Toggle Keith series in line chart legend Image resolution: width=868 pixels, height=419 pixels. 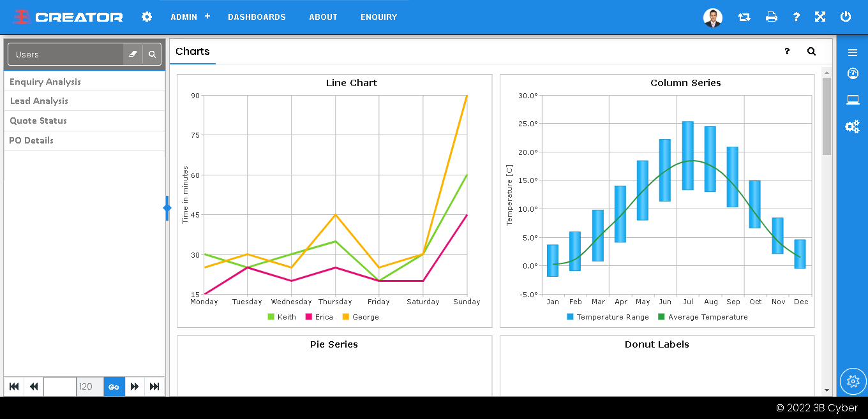[281, 317]
